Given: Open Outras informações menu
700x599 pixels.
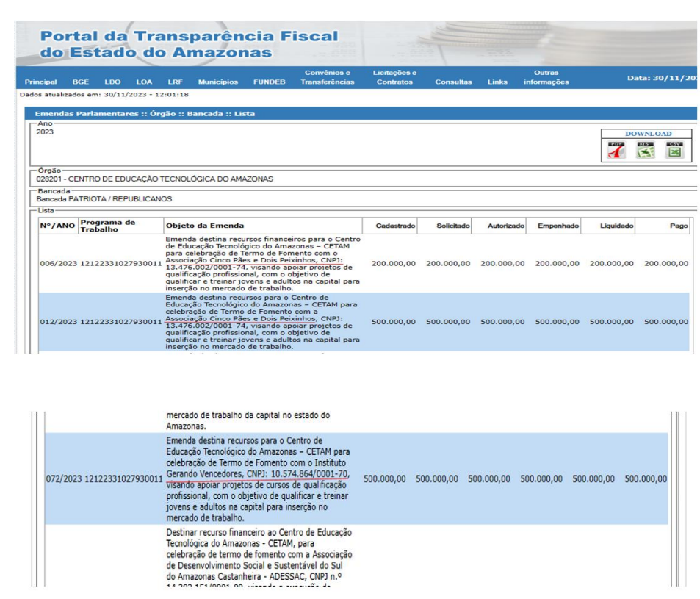Looking at the screenshot, I should tap(546, 77).
